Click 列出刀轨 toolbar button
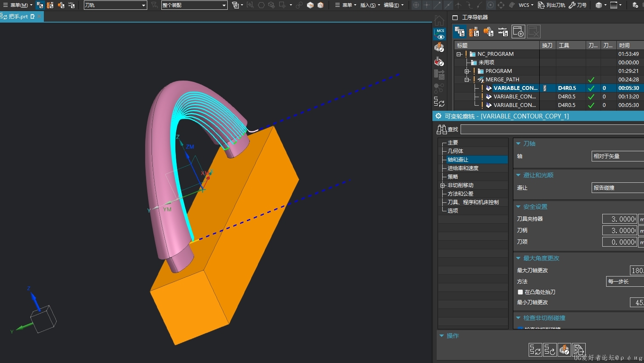This screenshot has height=363, width=644. pos(552,5)
